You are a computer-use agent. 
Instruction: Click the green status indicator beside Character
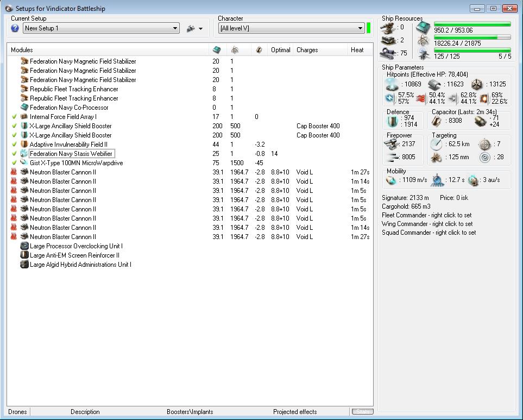(x=369, y=28)
